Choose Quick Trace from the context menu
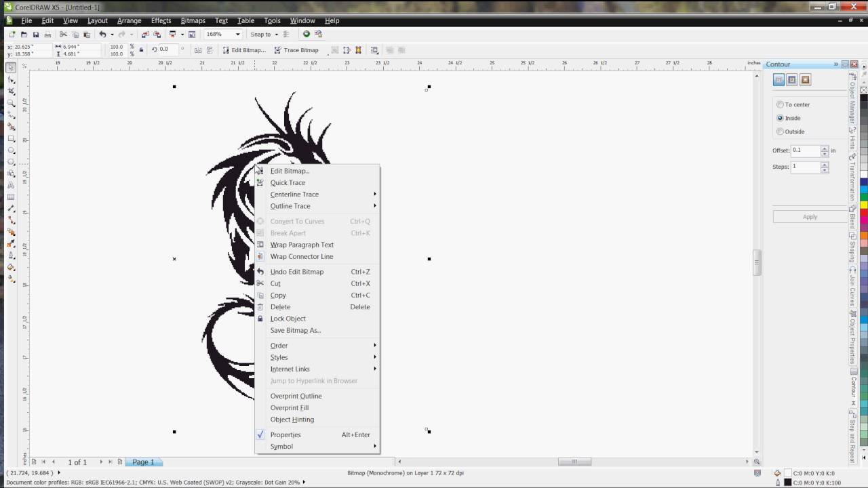Viewport: 868px width, 488px height. (288, 182)
